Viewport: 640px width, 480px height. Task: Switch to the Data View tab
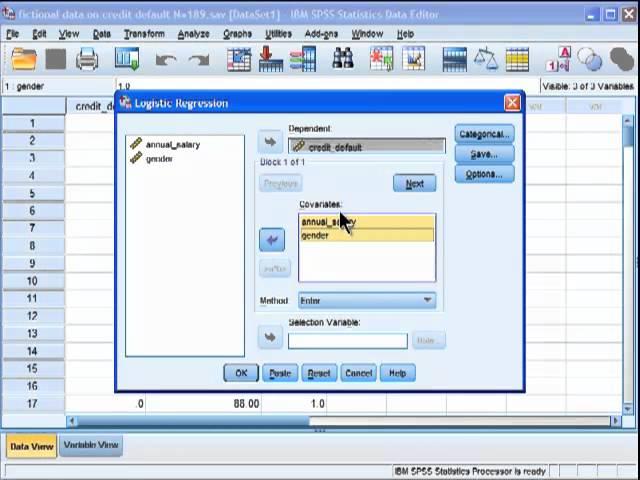click(32, 447)
